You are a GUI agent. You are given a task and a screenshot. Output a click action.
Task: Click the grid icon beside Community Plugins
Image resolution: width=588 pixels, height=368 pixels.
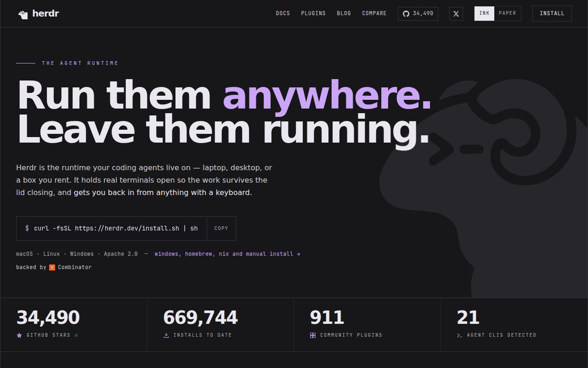pyautogui.click(x=313, y=335)
